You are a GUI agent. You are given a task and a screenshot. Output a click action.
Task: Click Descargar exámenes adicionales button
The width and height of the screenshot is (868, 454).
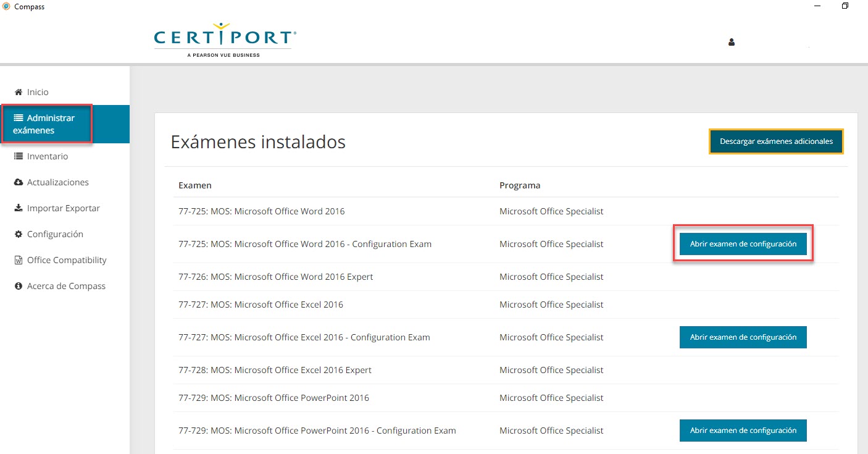[x=776, y=141]
